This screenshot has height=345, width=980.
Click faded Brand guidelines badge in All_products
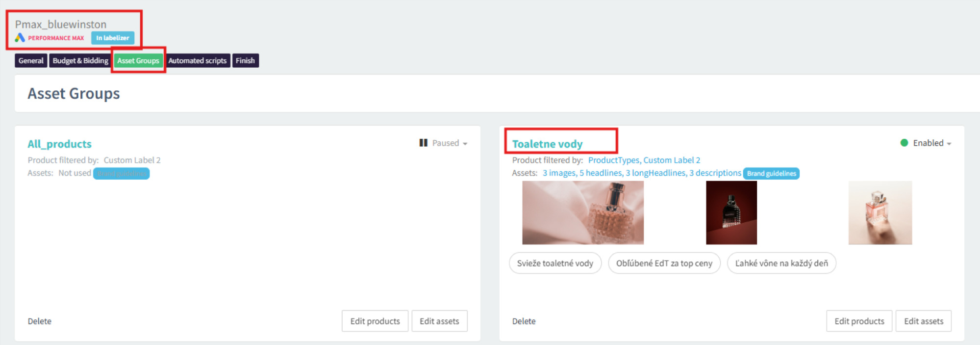click(x=121, y=173)
